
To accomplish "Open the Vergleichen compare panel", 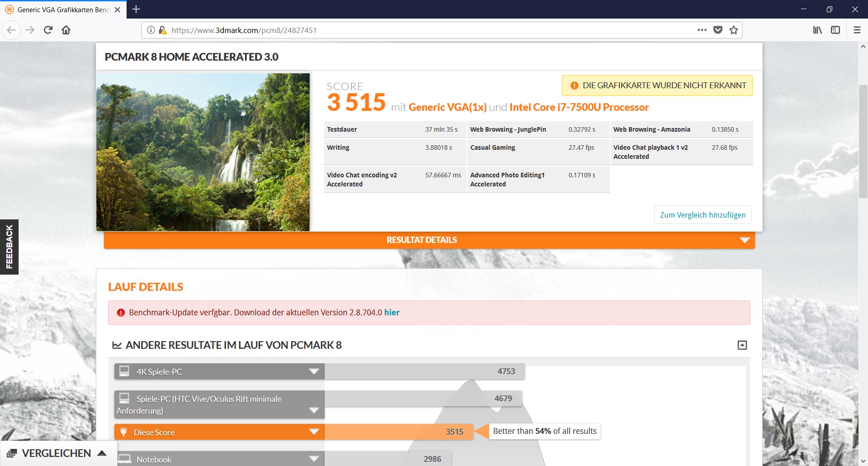I will pos(58,453).
